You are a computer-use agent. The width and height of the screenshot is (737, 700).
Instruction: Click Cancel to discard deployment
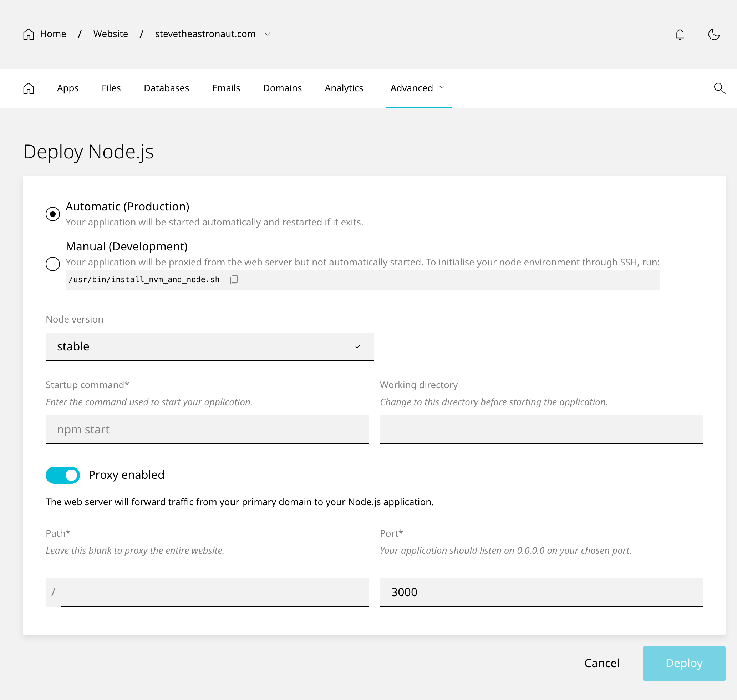(x=601, y=663)
